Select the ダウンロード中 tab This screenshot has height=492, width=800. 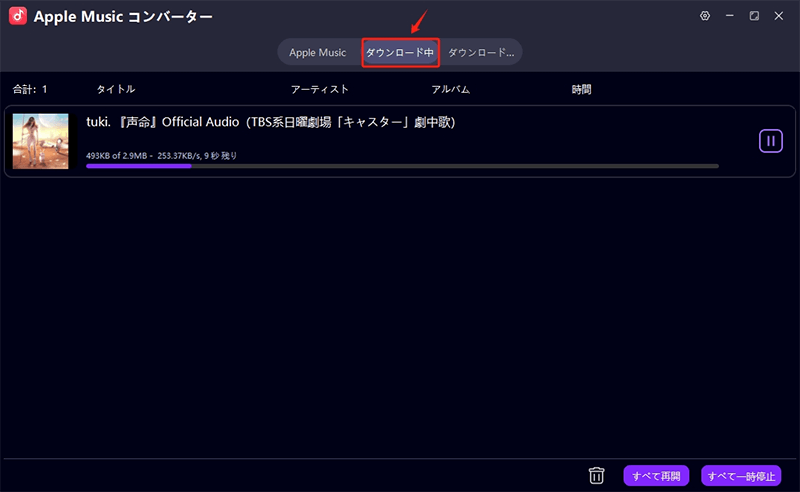(400, 52)
